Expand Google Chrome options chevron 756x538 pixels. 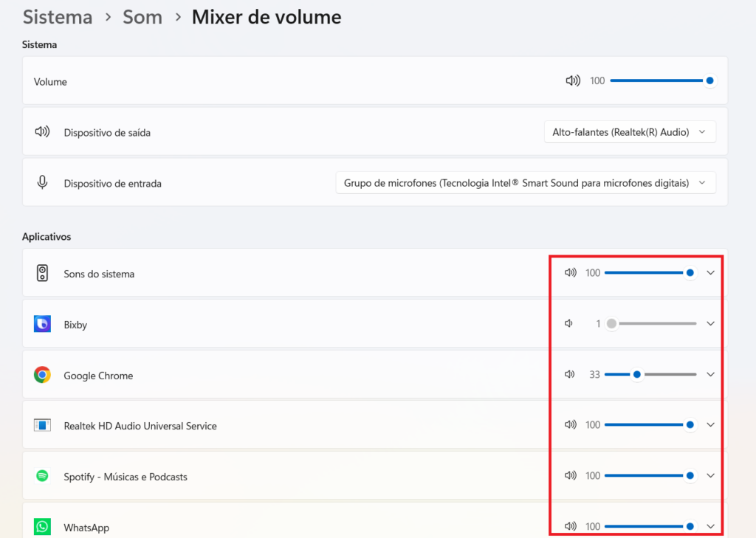coord(710,374)
